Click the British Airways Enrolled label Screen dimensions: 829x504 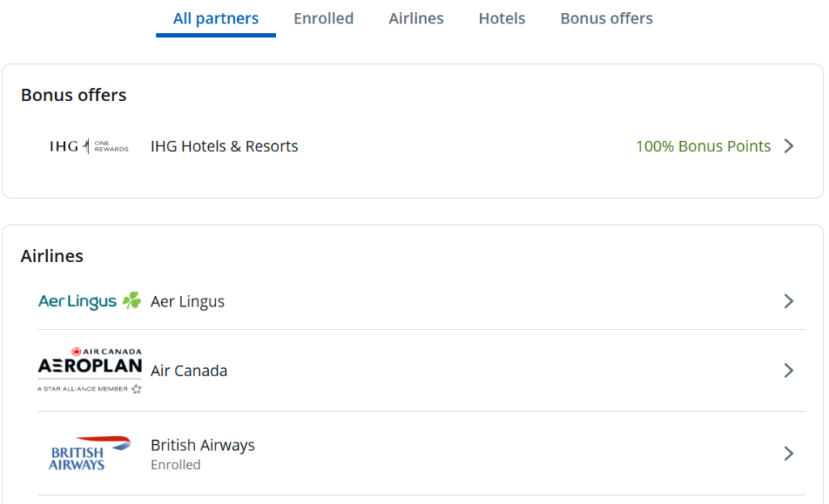176,464
